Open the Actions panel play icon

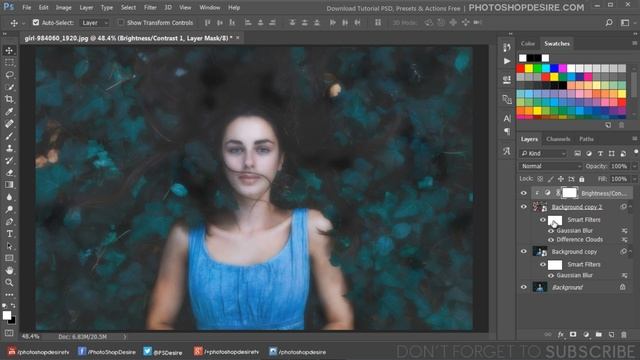click(507, 61)
